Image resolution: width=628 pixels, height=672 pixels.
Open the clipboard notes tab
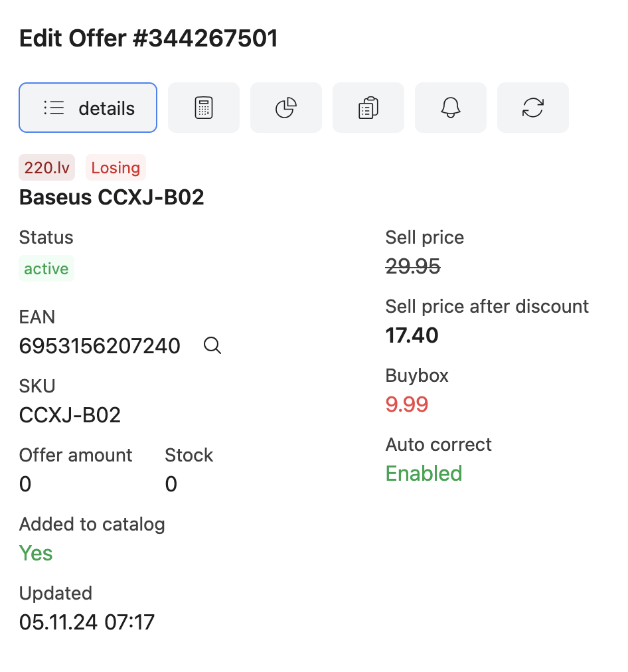[368, 107]
